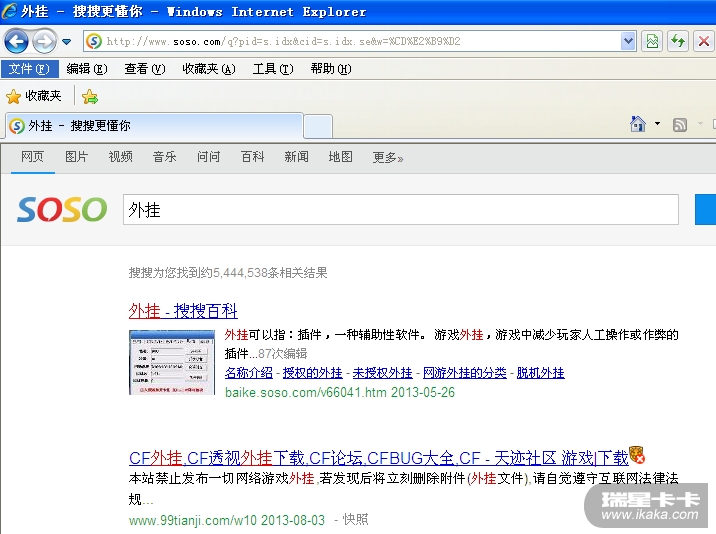This screenshot has height=534, width=716.
Task: Click the compatibility view page icon
Action: click(x=652, y=42)
